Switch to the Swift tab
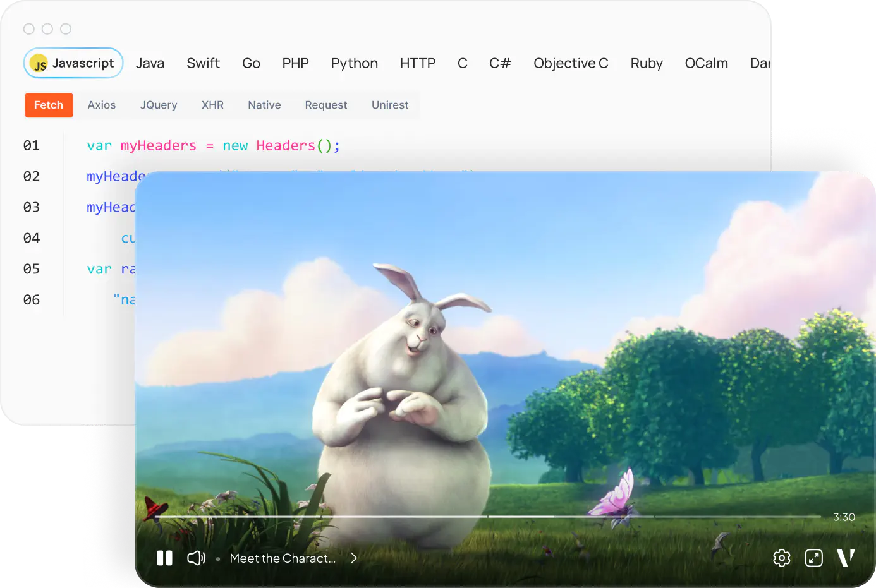Viewport: 876px width, 588px height. click(x=203, y=63)
